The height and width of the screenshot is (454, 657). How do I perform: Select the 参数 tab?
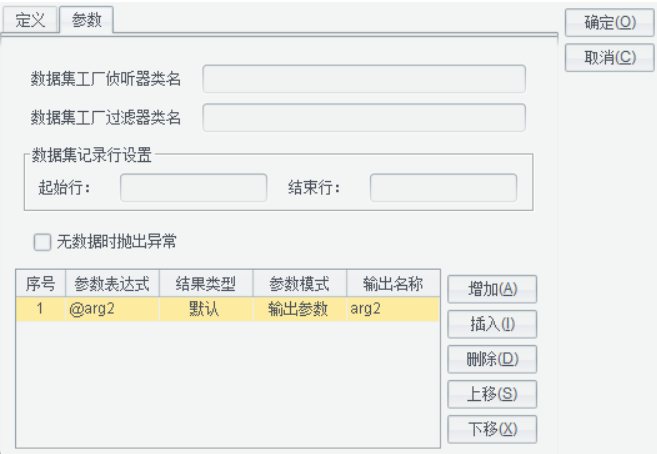(87, 20)
